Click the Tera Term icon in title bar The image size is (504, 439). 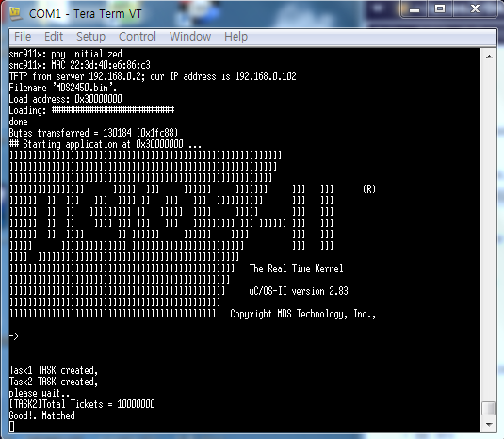coord(15,13)
